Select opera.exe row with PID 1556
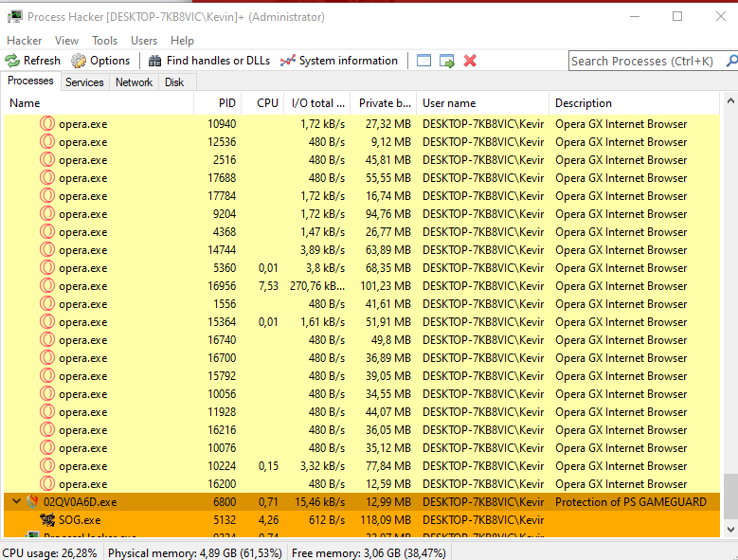 pos(362,304)
